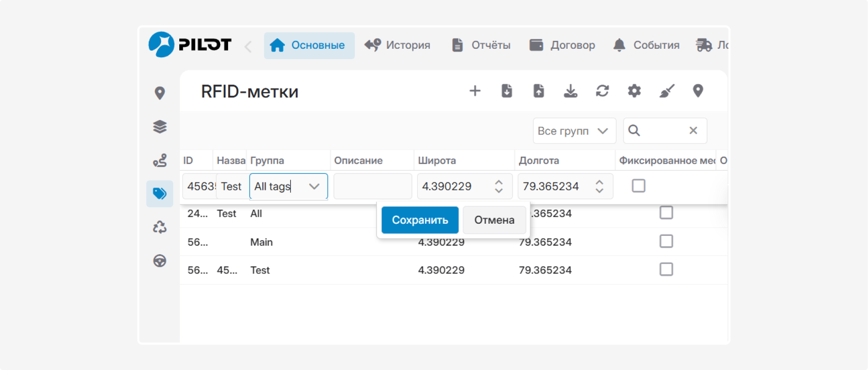This screenshot has height=370, width=868.
Task: Open the События tab
Action: pos(646,45)
